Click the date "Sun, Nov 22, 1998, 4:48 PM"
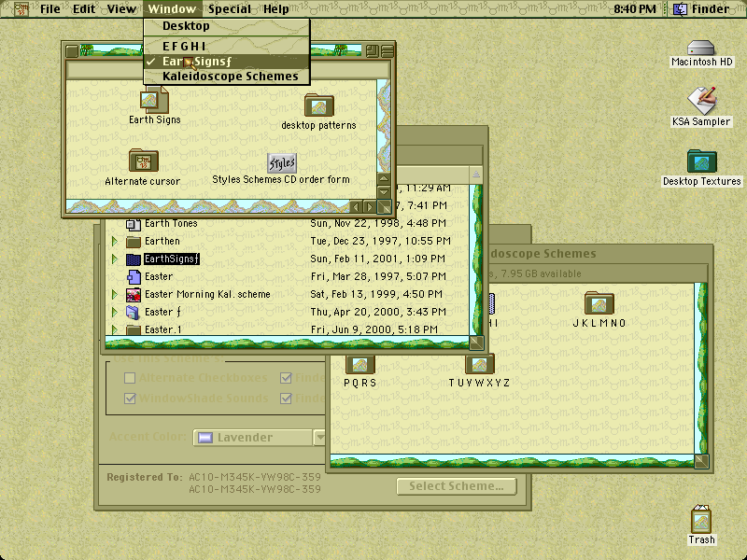This screenshot has height=560, width=747. click(378, 223)
